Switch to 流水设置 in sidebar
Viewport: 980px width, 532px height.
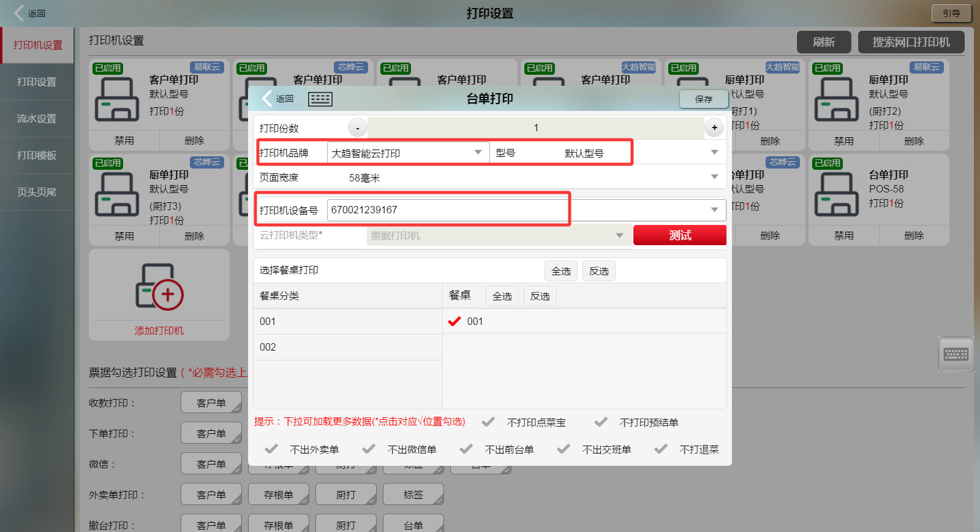pyautogui.click(x=37, y=118)
